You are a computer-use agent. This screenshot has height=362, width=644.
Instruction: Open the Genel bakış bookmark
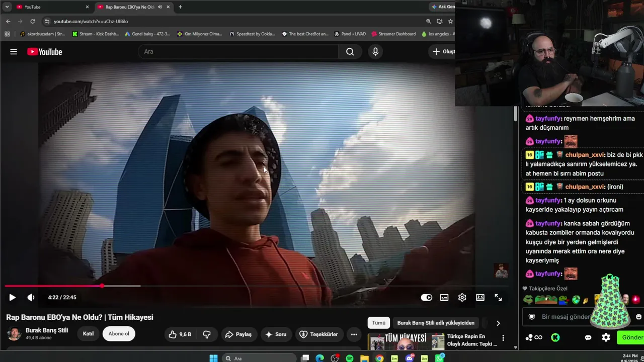[147, 34]
